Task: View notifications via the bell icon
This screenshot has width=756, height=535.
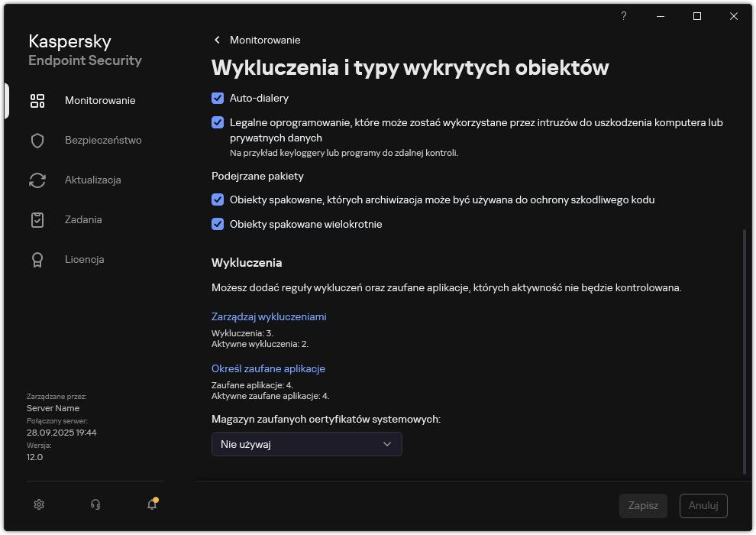Action: [x=151, y=504]
